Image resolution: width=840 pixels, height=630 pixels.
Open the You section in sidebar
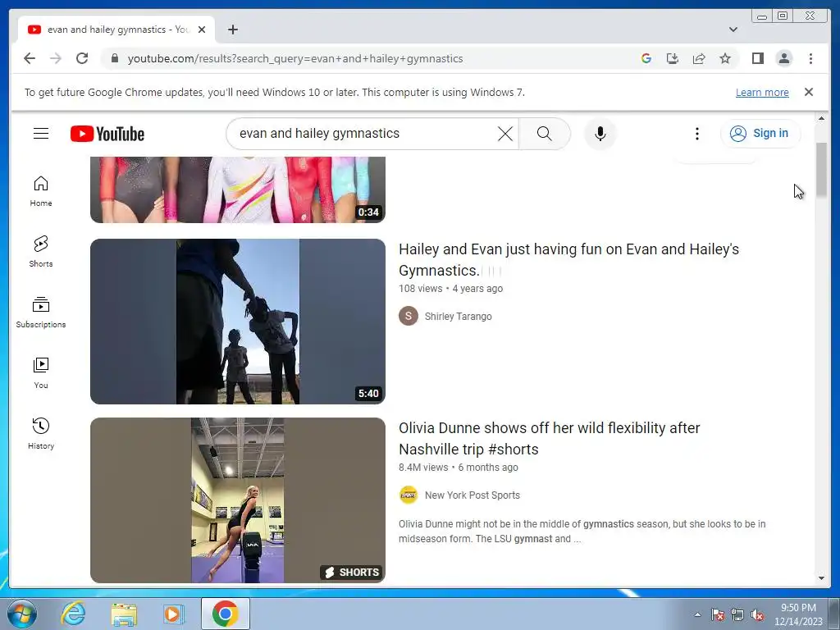pyautogui.click(x=41, y=373)
